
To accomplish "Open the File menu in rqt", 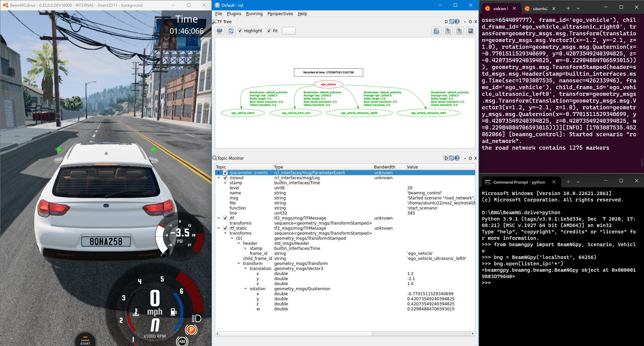I will (x=219, y=14).
